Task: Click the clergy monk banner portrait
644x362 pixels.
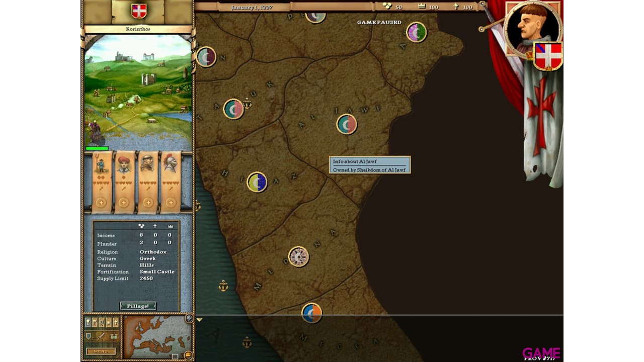Action: pyautogui.click(x=147, y=163)
